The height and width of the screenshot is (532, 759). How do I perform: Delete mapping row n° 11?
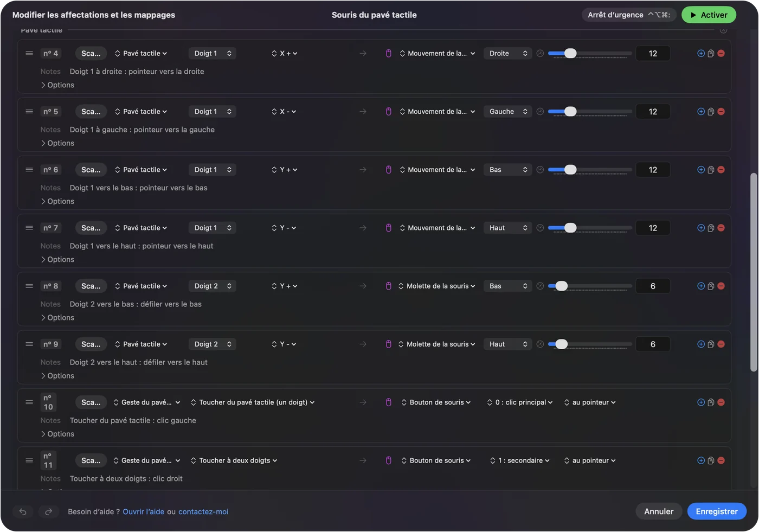point(721,460)
